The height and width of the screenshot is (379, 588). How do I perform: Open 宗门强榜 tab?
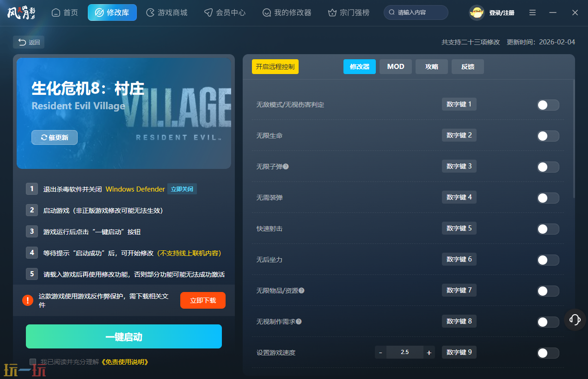pos(349,12)
